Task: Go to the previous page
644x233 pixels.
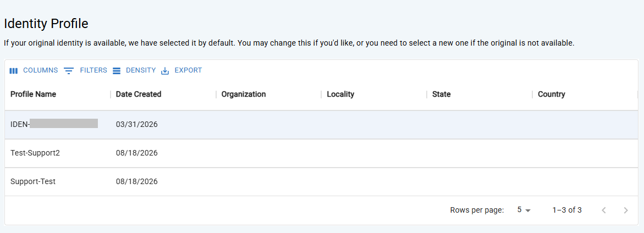Action: coord(604,210)
